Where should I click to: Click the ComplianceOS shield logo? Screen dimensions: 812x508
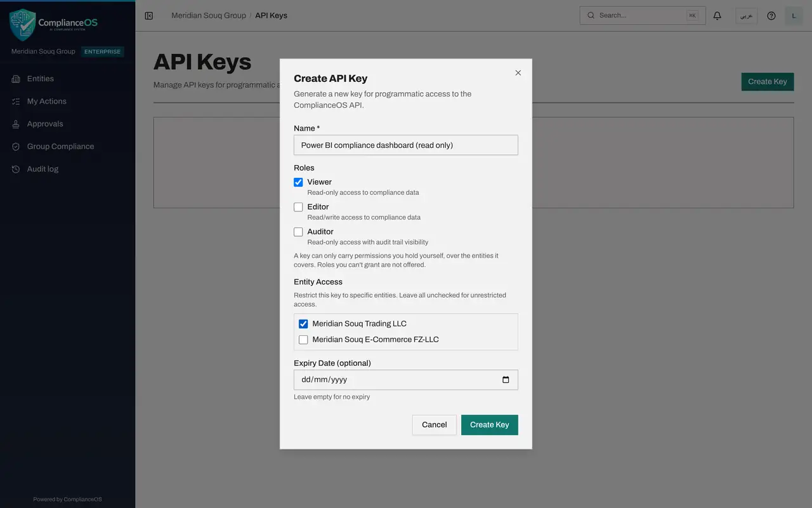click(x=23, y=25)
